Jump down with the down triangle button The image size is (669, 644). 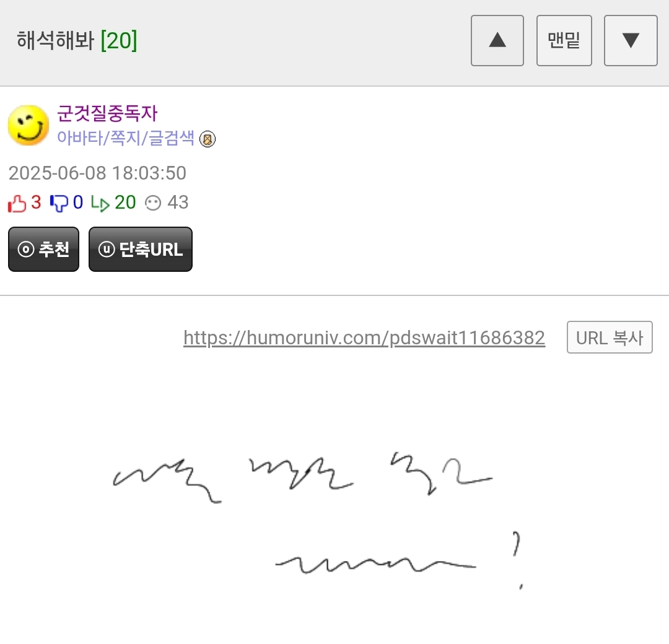coord(631,40)
